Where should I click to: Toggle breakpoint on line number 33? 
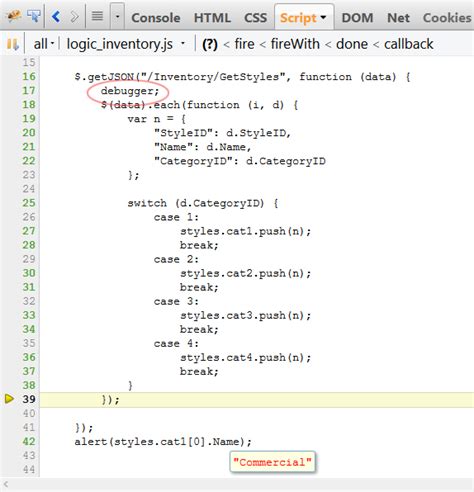pos(29,315)
